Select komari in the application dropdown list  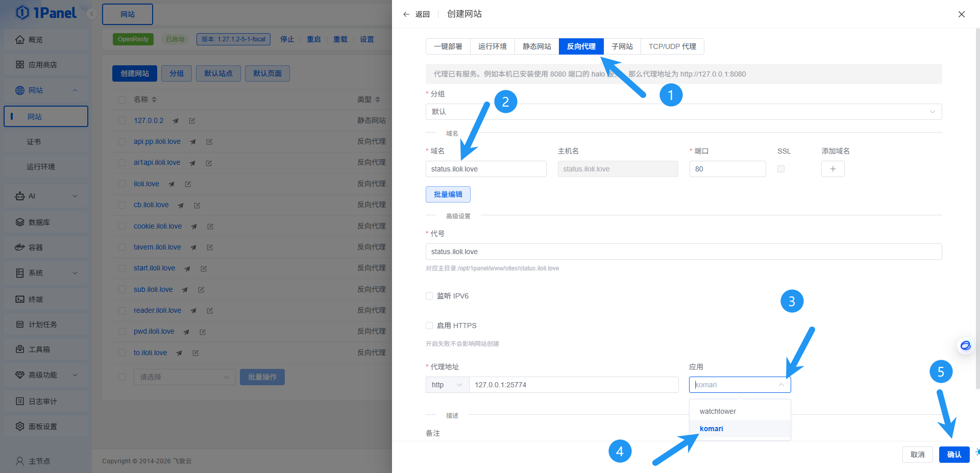pyautogui.click(x=712, y=429)
